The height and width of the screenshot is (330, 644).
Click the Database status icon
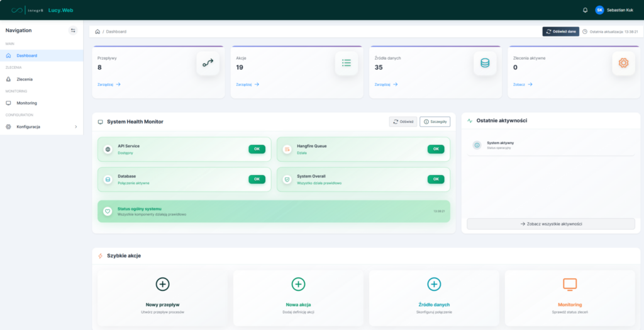click(108, 179)
